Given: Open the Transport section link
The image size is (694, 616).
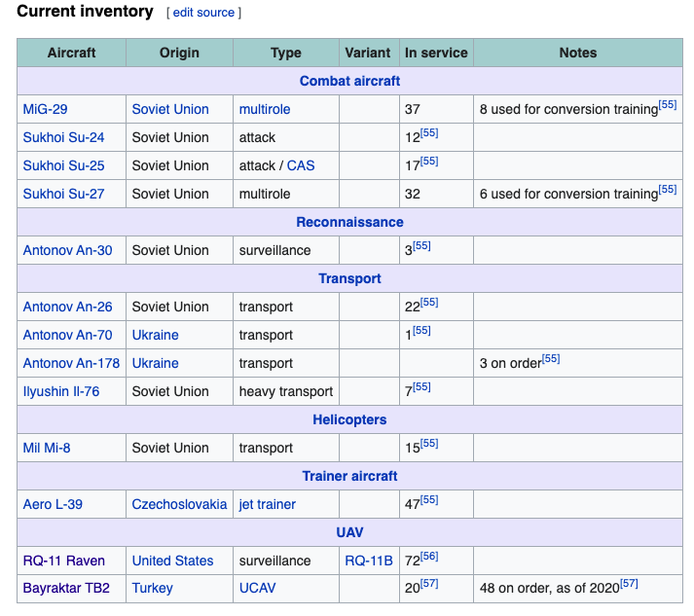Looking at the screenshot, I should coord(349,278).
